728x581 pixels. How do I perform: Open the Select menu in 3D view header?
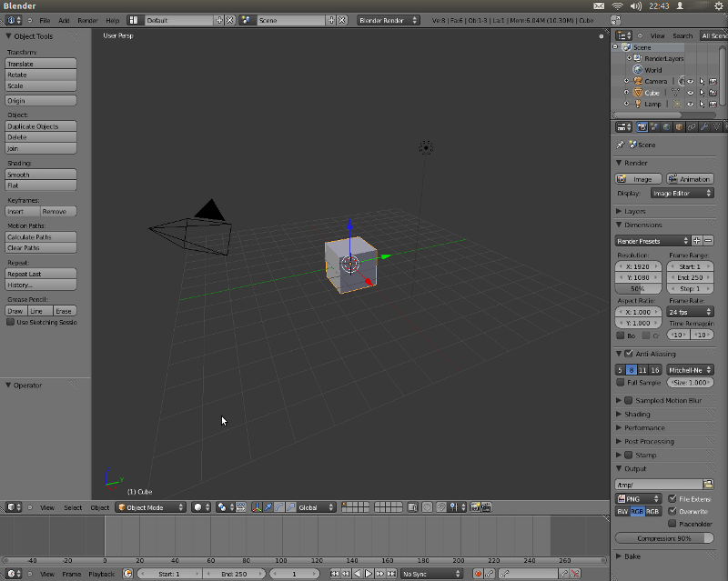coord(73,507)
